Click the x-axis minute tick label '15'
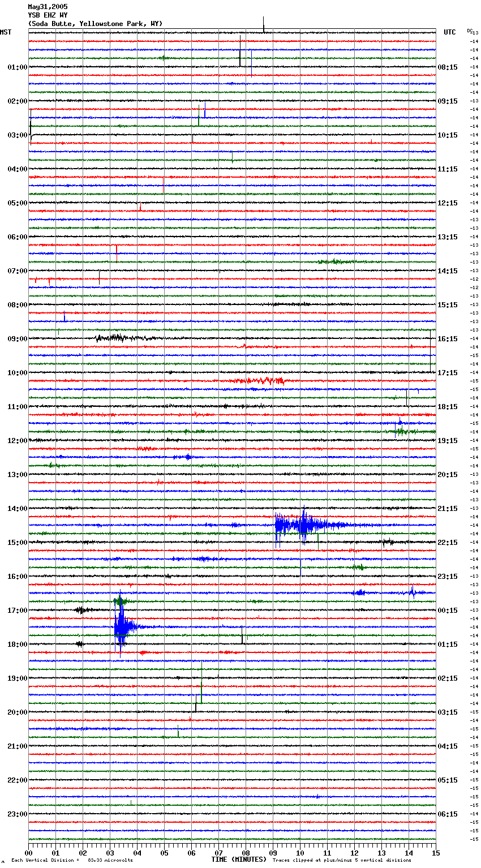The width and height of the screenshot is (481, 868). [x=436, y=853]
